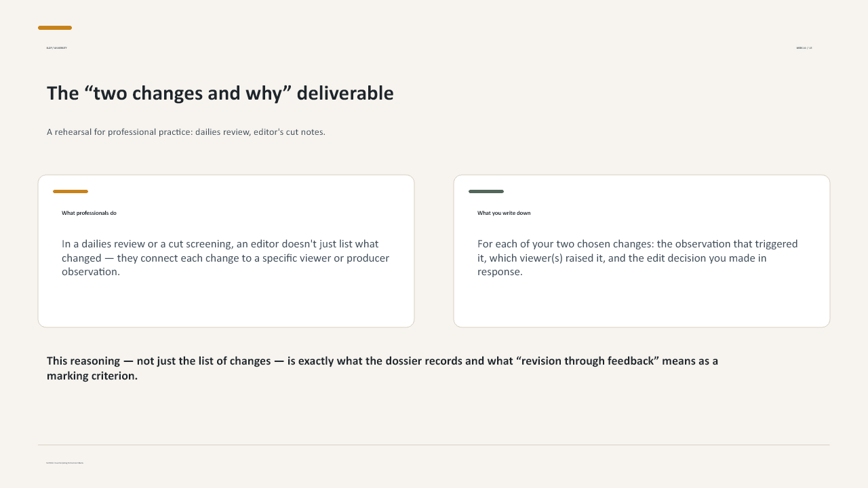Click the orange accent bar at top-left of slide
868x488 pixels.
55,28
